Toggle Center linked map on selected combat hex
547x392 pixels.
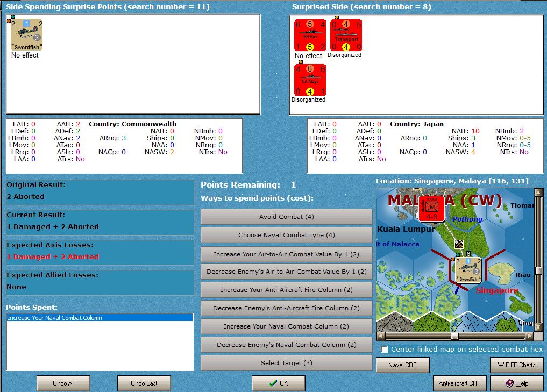(385, 350)
